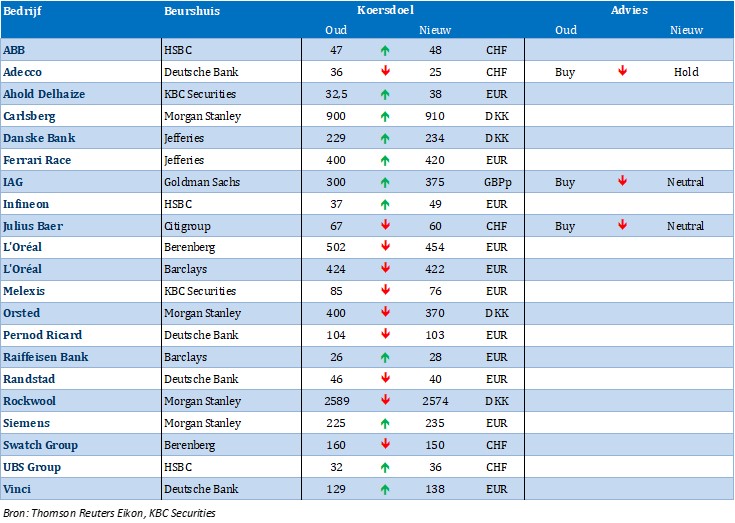Select the Goldman Sachs cell for IAG

(x=201, y=182)
